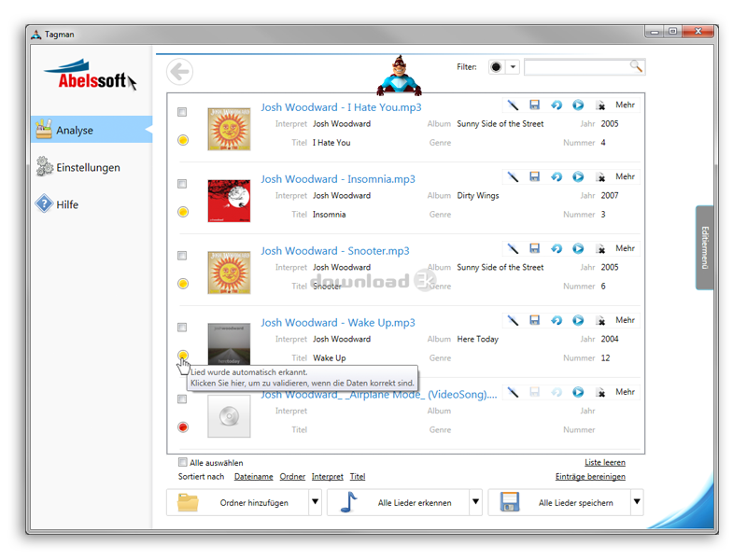
Task: Remove Snooter.mp3 from the list
Action: [601, 248]
